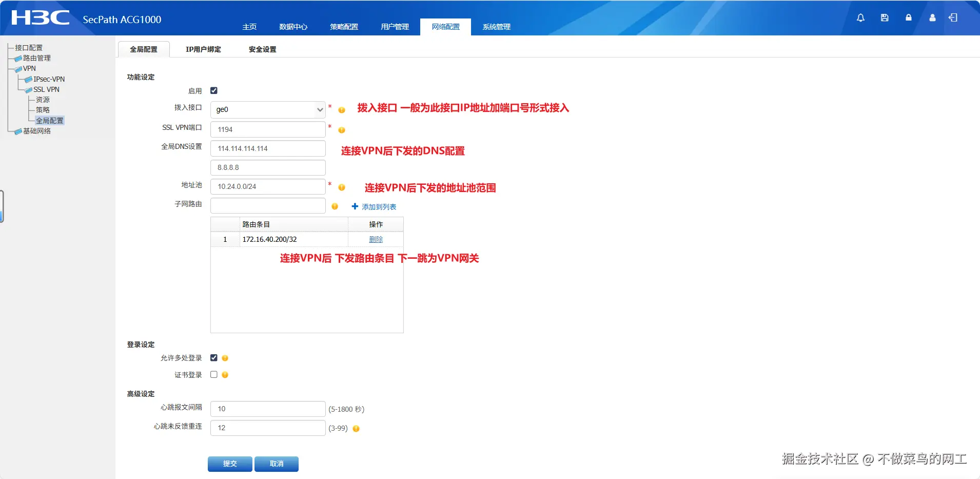The width and height of the screenshot is (980, 479).
Task: Switch to the 安全设置 tab
Action: click(262, 49)
